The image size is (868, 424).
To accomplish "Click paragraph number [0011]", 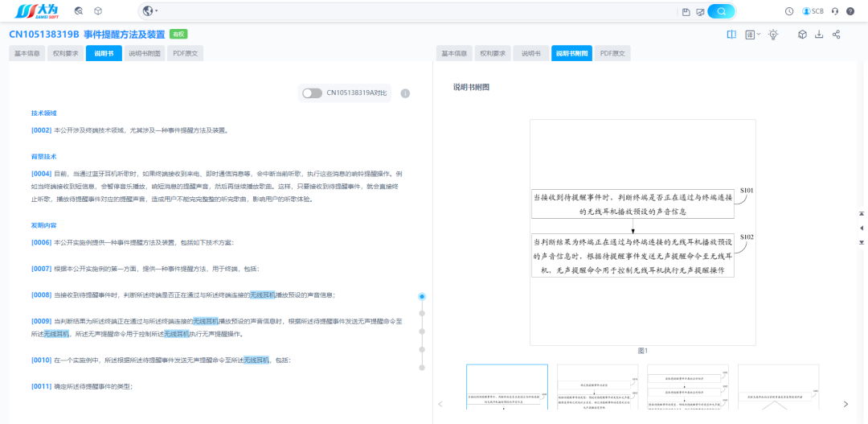I will [x=42, y=387].
